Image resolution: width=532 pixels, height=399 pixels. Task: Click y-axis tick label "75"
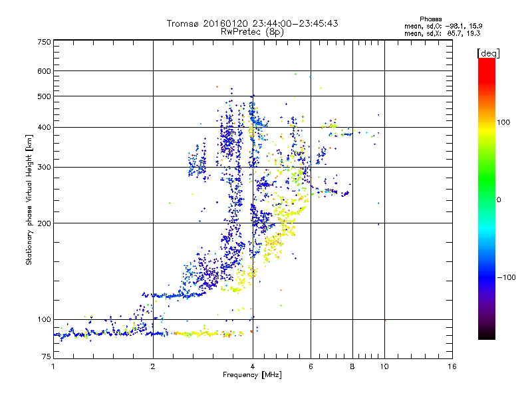(47, 356)
